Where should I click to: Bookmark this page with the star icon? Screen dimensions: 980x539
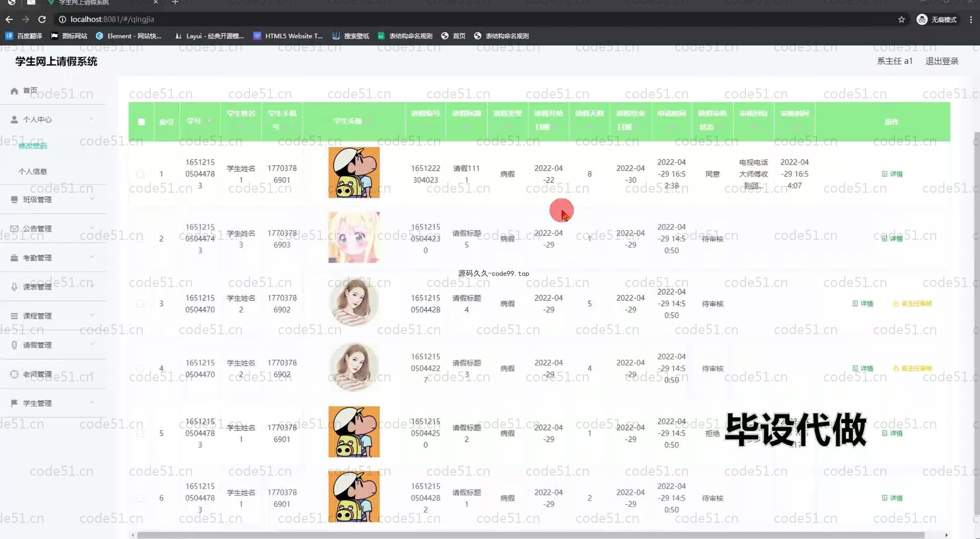point(901,19)
